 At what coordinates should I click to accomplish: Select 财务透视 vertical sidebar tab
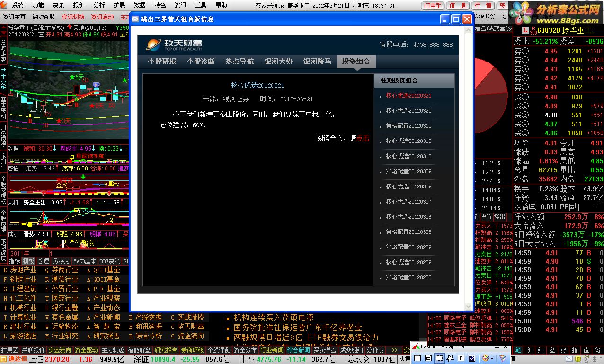pyautogui.click(x=4, y=136)
